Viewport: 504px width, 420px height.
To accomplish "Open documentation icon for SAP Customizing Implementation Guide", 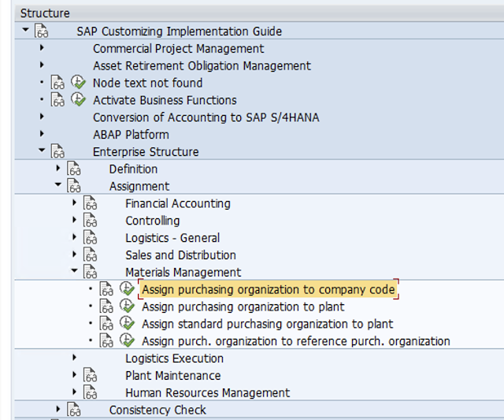I will 42,31.
